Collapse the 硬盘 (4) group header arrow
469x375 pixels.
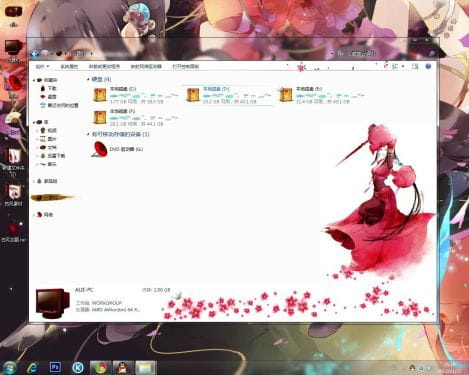coord(88,79)
